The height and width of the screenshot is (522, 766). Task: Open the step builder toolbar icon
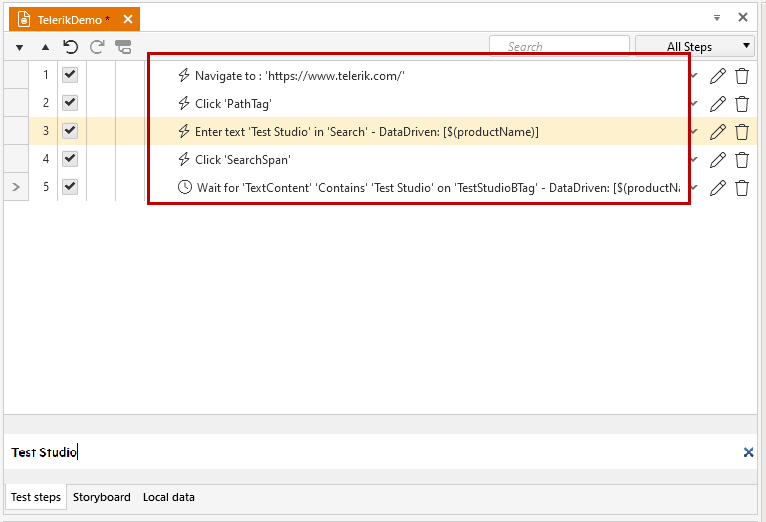tap(123, 47)
